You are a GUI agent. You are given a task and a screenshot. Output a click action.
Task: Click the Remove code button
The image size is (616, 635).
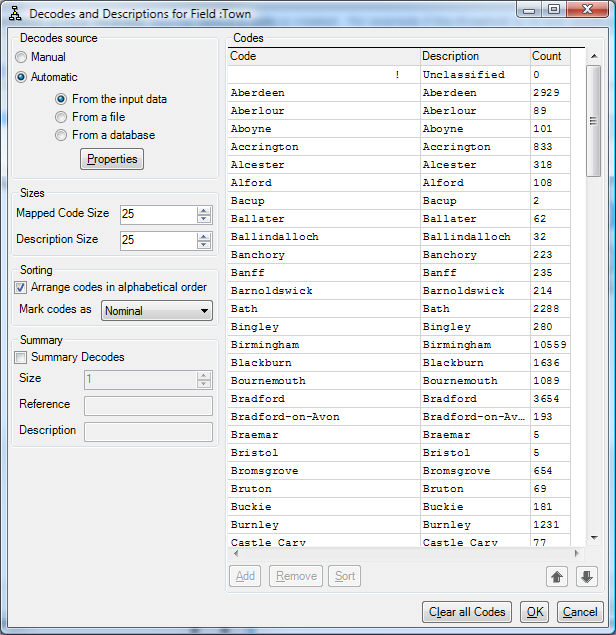(x=296, y=576)
